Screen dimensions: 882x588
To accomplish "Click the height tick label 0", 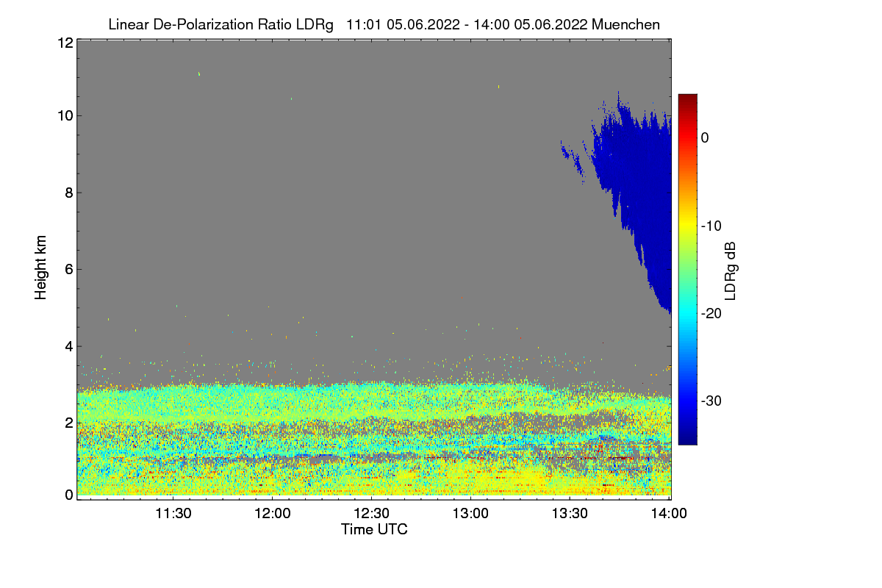I will (68, 495).
